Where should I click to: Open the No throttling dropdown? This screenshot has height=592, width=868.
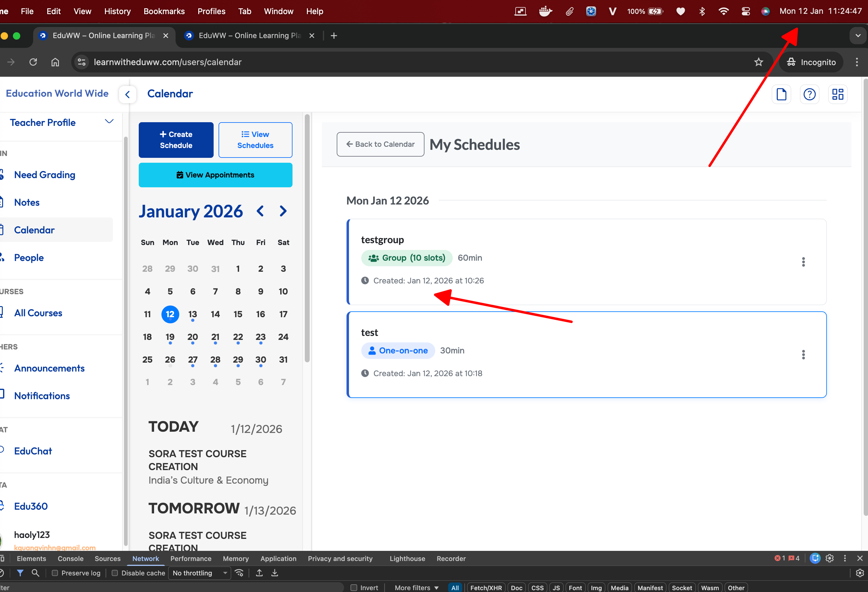200,573
